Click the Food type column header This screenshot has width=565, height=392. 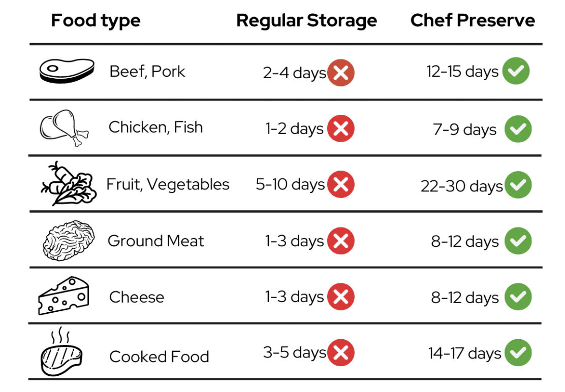tap(96, 20)
